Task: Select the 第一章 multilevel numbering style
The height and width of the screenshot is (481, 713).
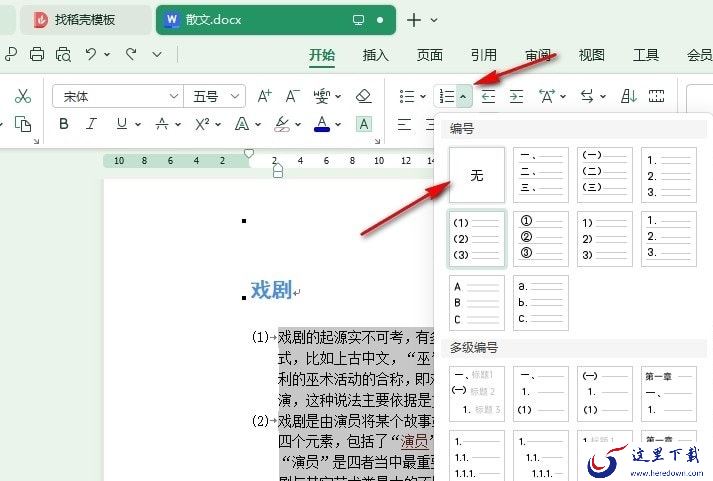Action: pyautogui.click(x=669, y=394)
